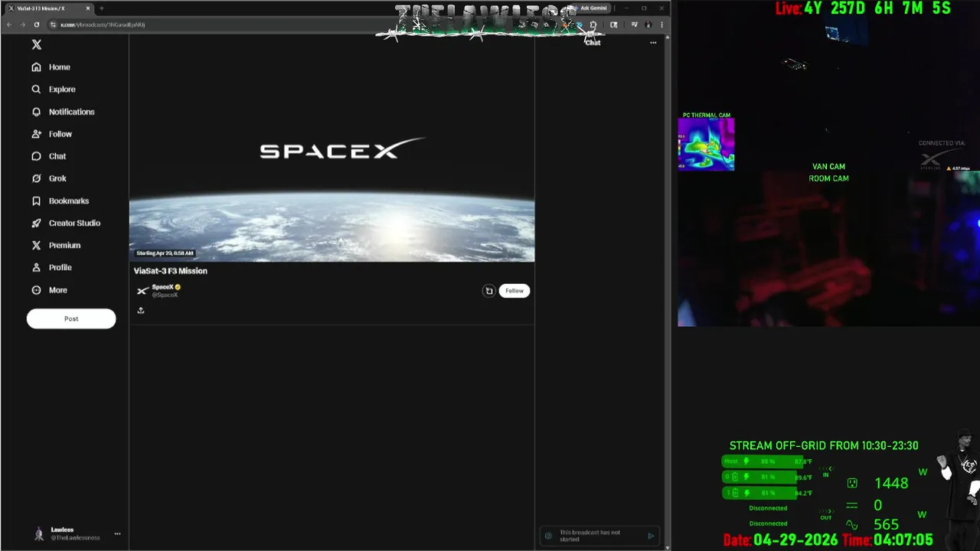
Task: Click the Follow button for SpaceX
Action: 514,291
